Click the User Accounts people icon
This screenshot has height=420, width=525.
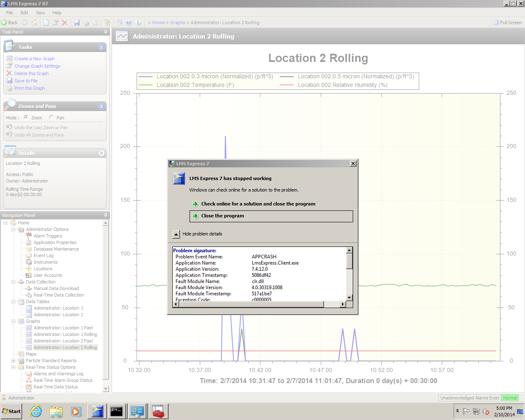click(29, 275)
